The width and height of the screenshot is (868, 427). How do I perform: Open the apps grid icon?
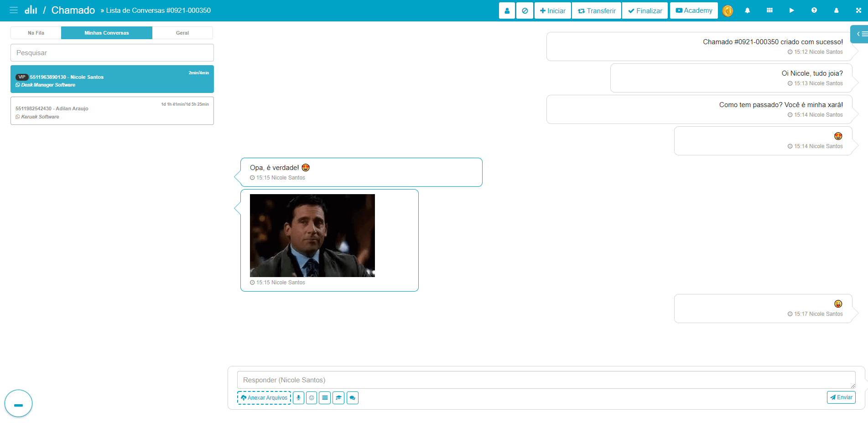tap(769, 10)
